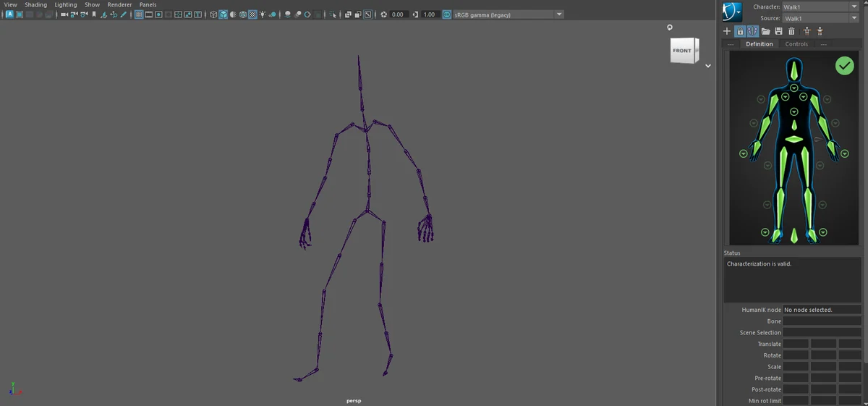Image resolution: width=868 pixels, height=406 pixels.
Task: Open the Panels menu
Action: [148, 4]
